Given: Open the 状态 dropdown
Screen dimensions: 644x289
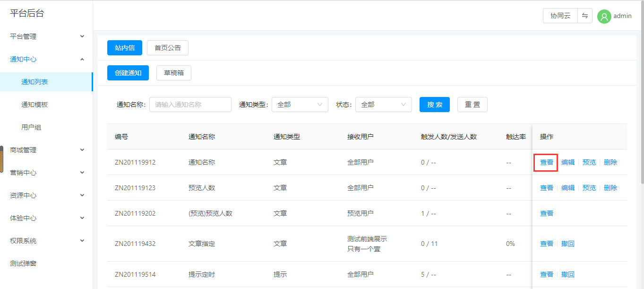Looking at the screenshot, I should tap(384, 105).
